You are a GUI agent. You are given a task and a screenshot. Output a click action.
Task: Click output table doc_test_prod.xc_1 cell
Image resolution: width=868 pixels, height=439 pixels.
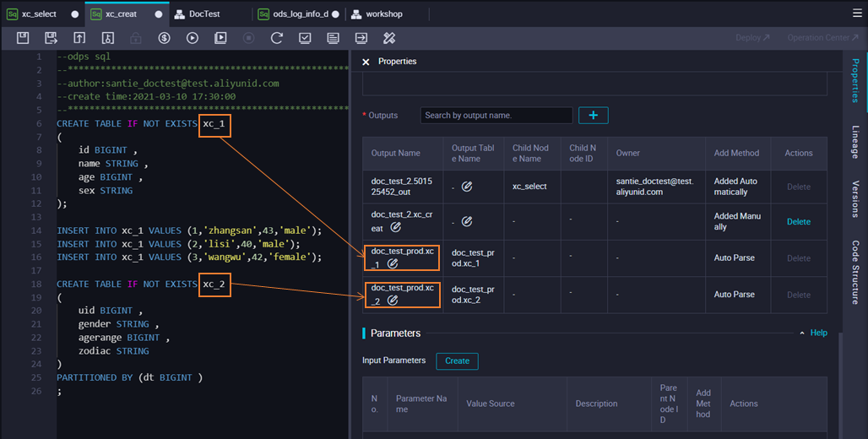coord(473,258)
